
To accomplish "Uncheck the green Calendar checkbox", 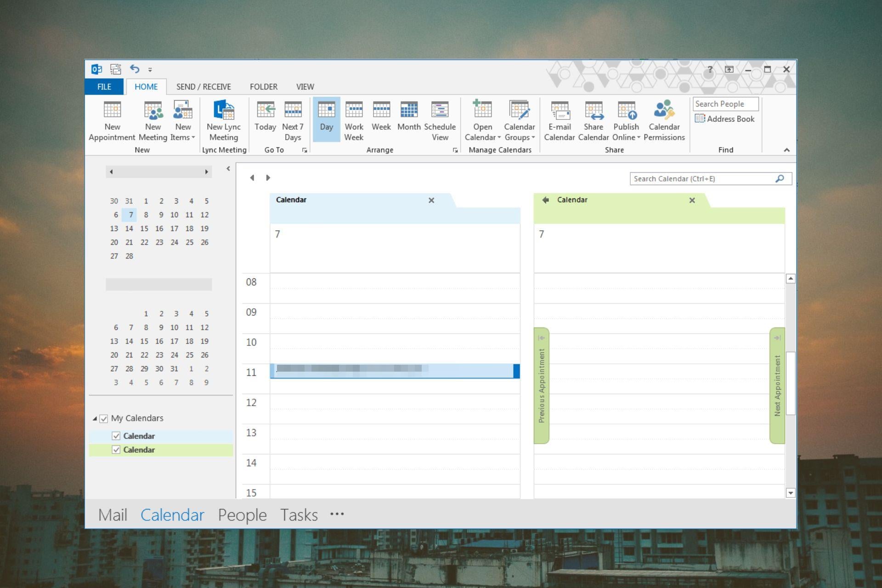I will [x=116, y=450].
